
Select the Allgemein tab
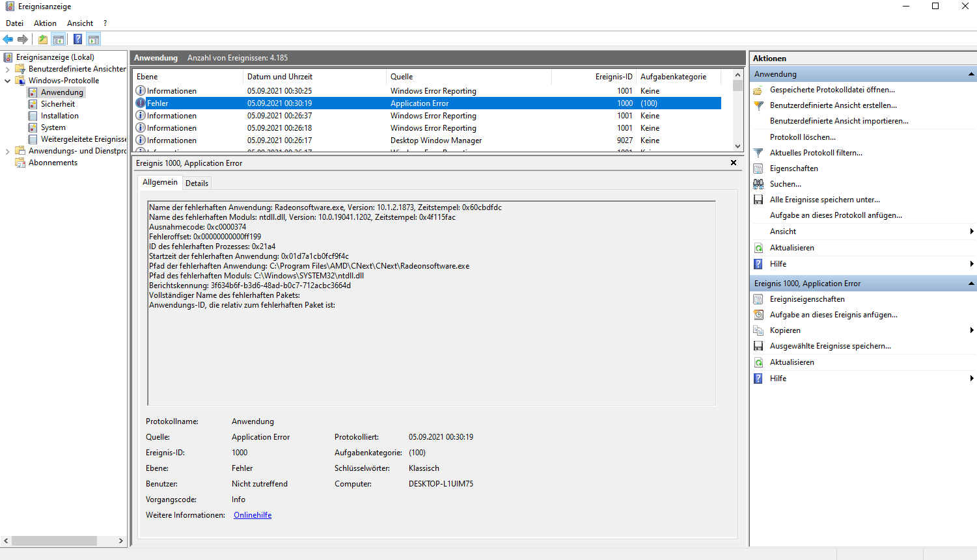tap(160, 182)
